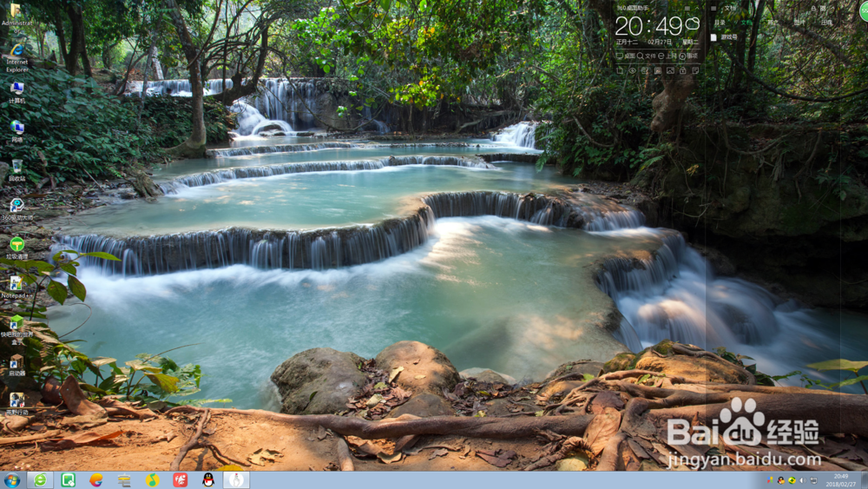Screen dimensions: 868x489
Task: Open the green 垃圾清理 cleanup icon
Action: click(x=16, y=248)
